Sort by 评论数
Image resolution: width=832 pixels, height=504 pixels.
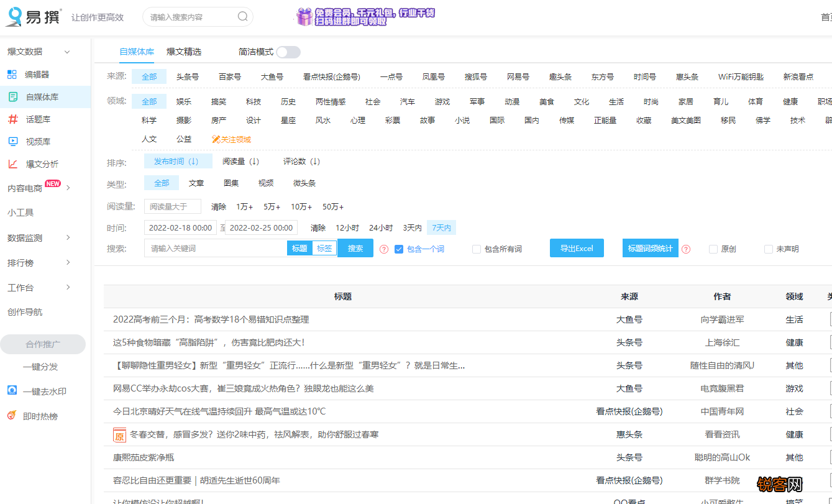[302, 162]
